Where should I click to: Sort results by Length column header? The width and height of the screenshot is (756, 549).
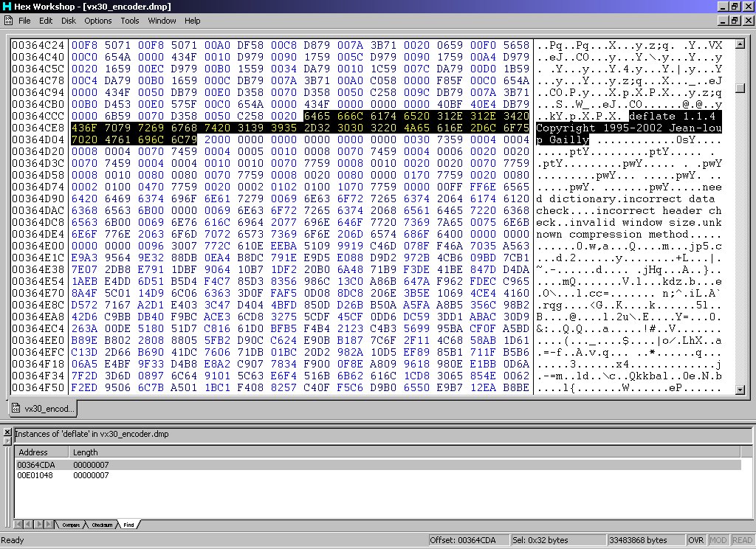tap(404, 452)
